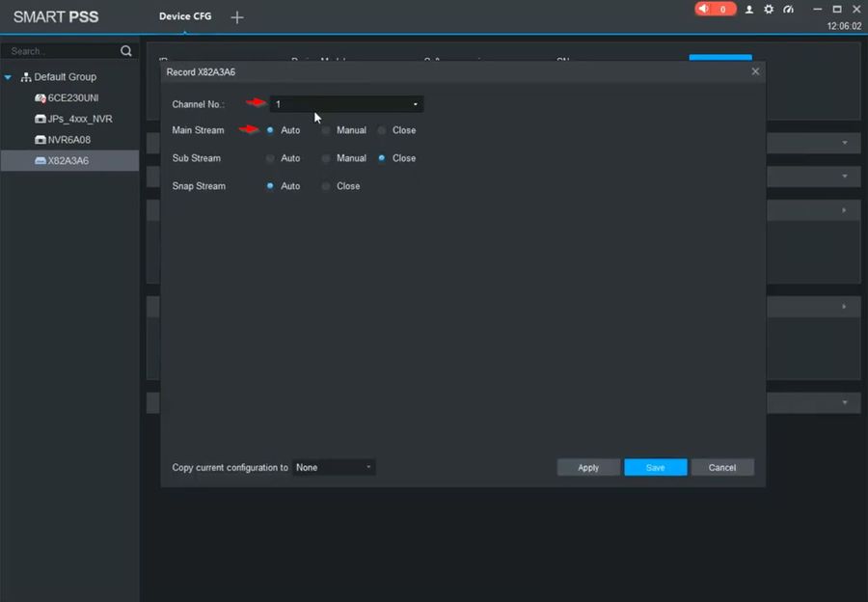
Task: Set Main Stream to Manual
Action: tap(327, 130)
